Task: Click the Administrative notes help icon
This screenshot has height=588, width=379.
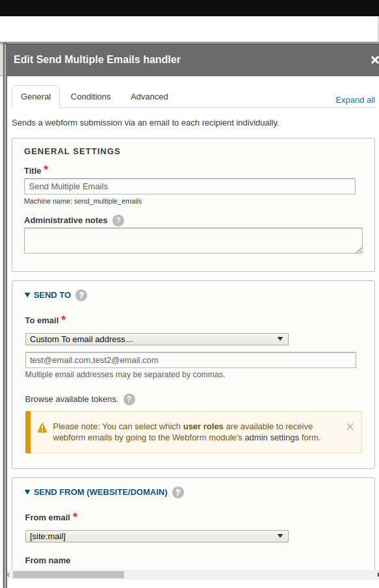Action: pyautogui.click(x=118, y=220)
